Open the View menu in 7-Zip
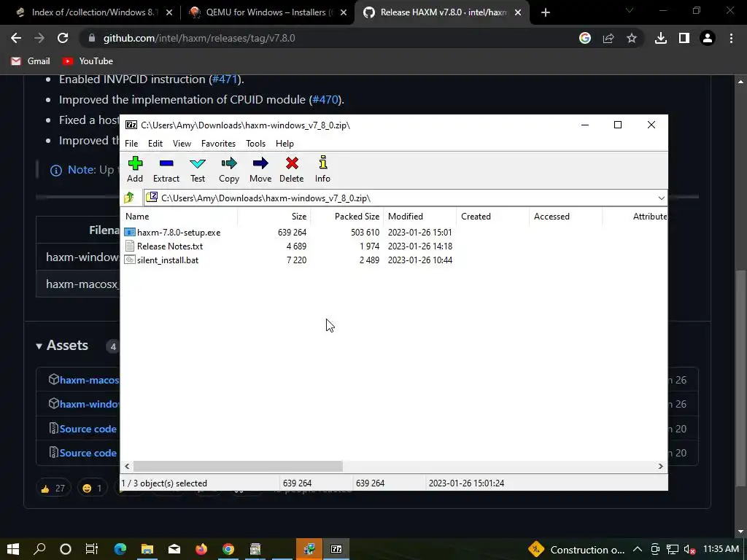This screenshot has width=747, height=560. point(182,144)
